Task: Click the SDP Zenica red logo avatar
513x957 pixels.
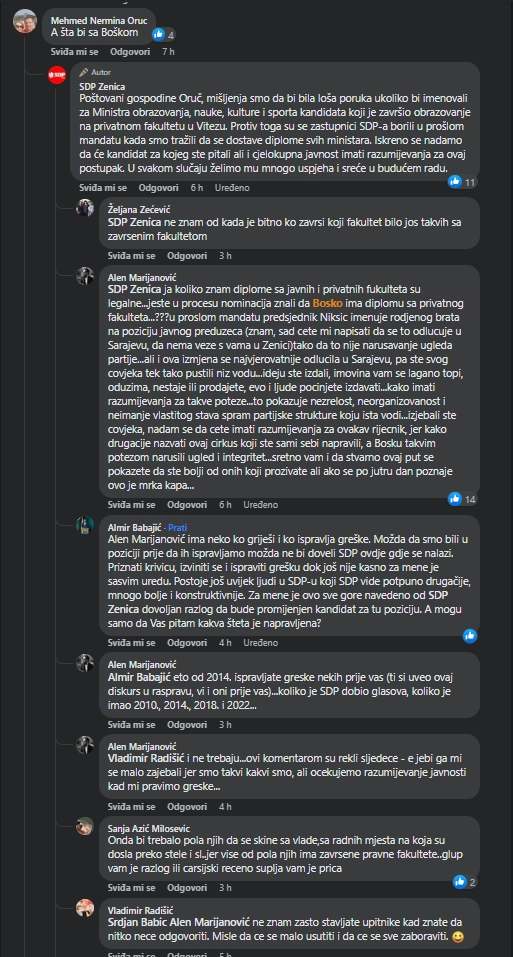Action: point(57,74)
